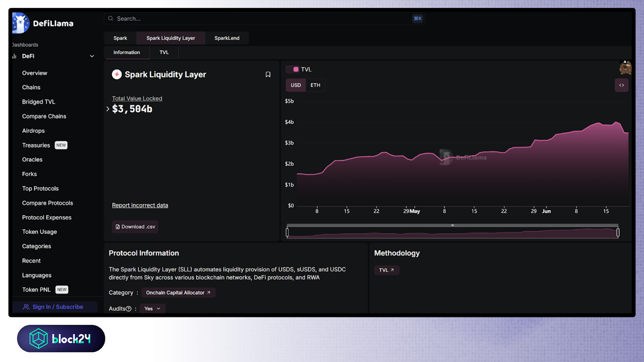Viewport: 644px width, 362px height.
Task: Bookmark Spark Liquidity Layer protocol
Action: coord(268,74)
